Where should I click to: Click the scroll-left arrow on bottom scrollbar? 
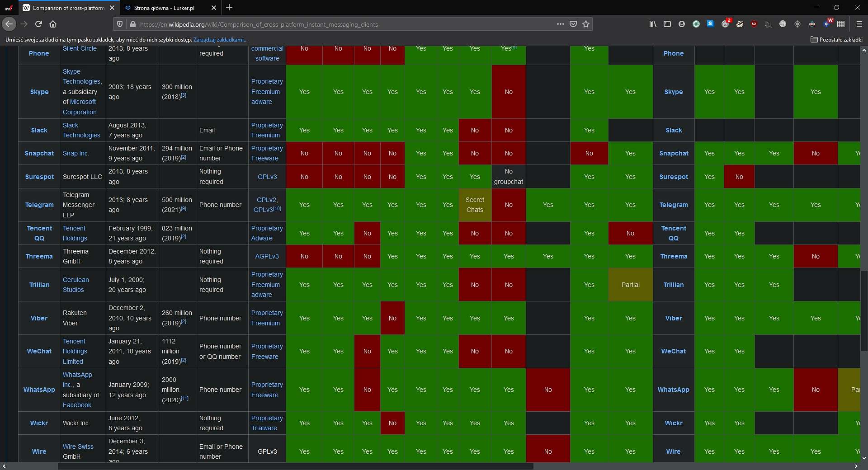pos(4,466)
